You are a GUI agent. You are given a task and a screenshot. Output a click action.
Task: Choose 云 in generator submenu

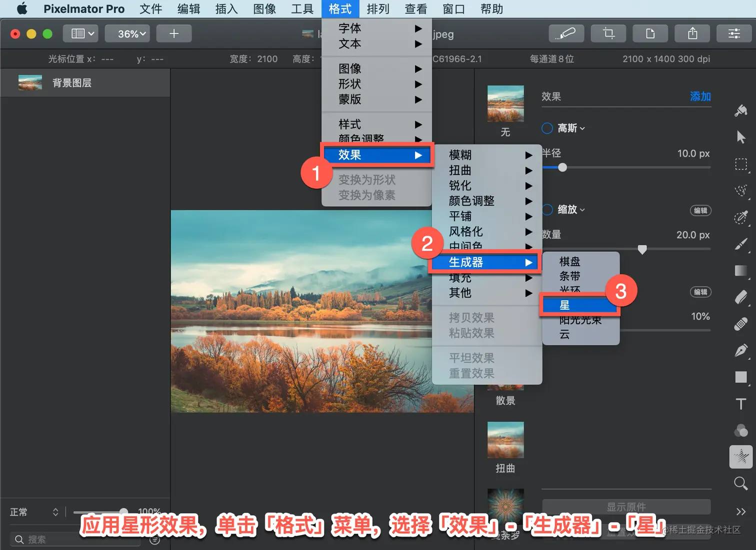[x=580, y=334]
